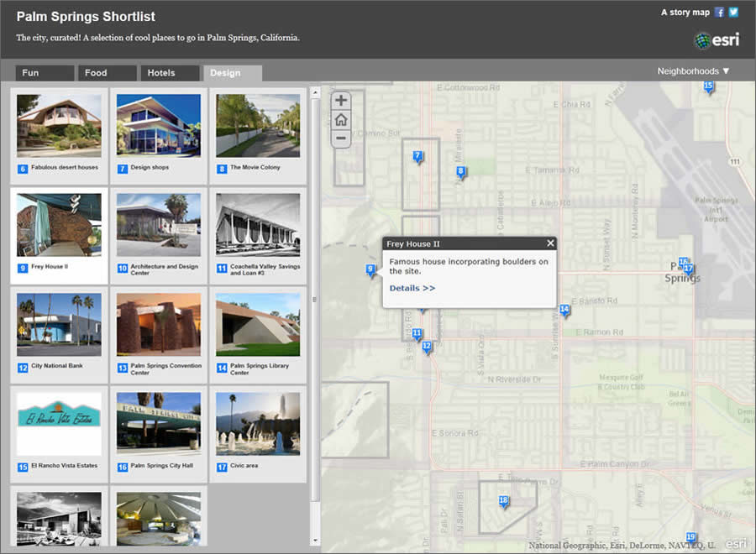The width and height of the screenshot is (756, 554).
Task: Select map marker 9 beside the popup
Action: point(370,270)
